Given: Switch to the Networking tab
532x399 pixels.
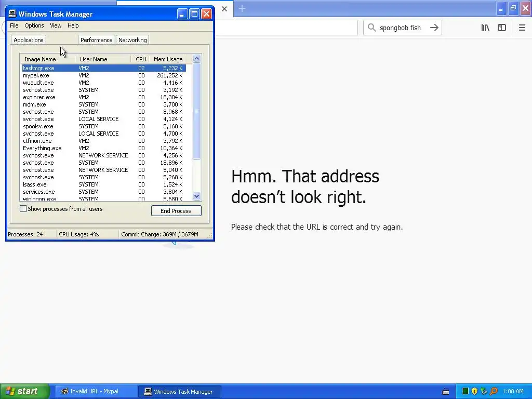Looking at the screenshot, I should click(x=132, y=40).
